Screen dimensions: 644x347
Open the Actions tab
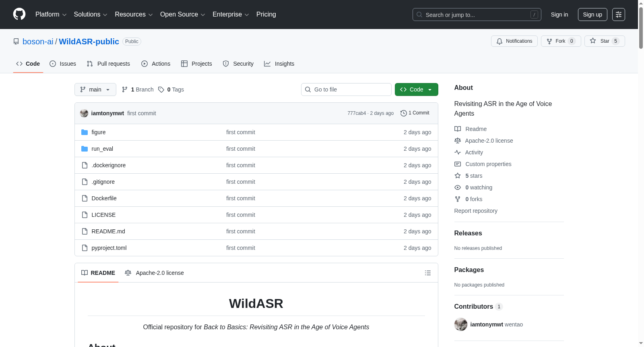click(156, 64)
